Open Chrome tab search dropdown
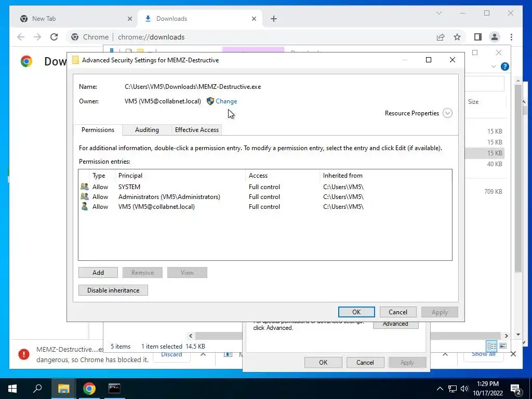This screenshot has width=532, height=399. [x=438, y=13]
